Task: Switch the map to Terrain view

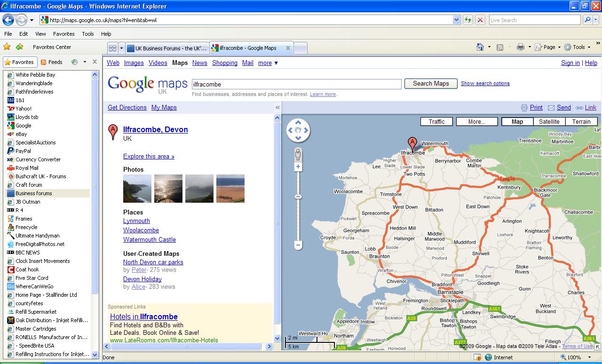Action: (581, 121)
